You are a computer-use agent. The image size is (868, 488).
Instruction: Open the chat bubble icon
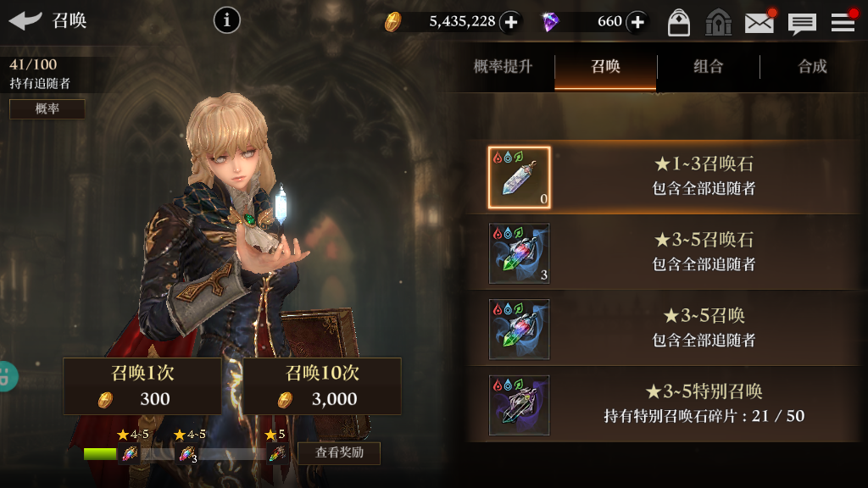(802, 24)
